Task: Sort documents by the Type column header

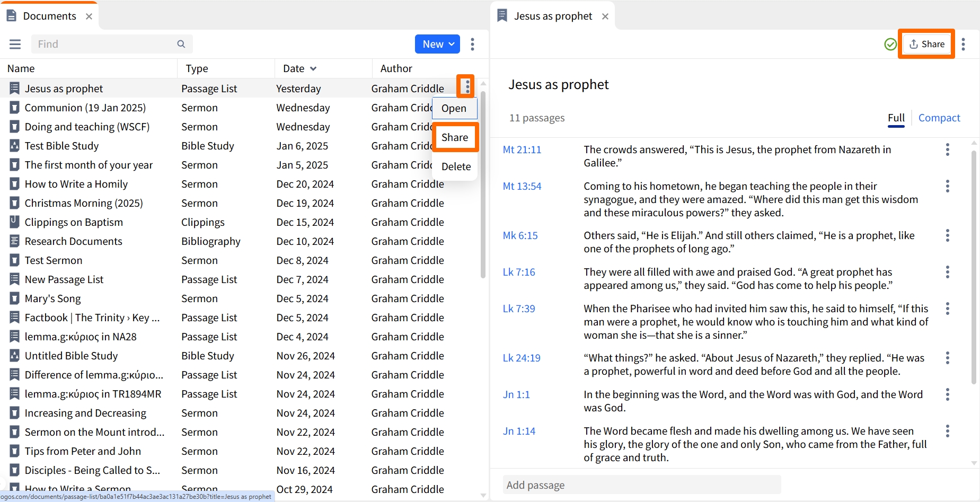Action: (x=197, y=68)
